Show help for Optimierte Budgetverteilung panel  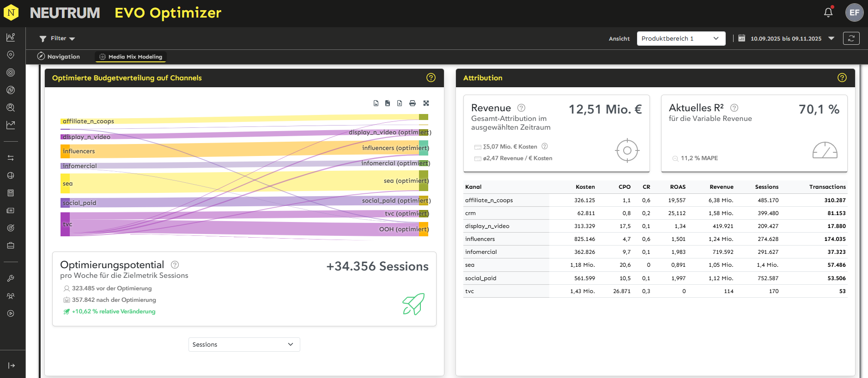click(431, 78)
